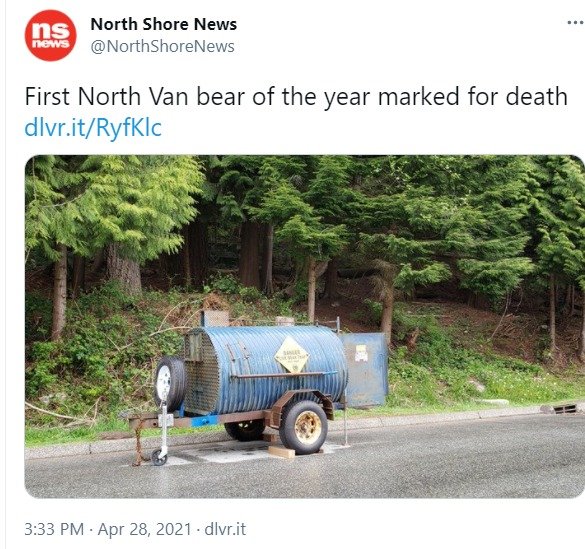Click the tweet headline about North Van bear
This screenshot has width=585, height=549.
(296, 97)
